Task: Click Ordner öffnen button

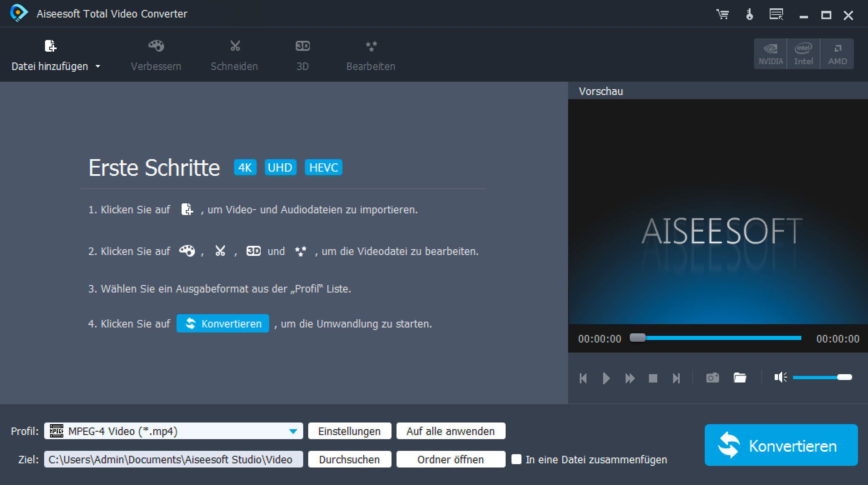Action: point(451,459)
